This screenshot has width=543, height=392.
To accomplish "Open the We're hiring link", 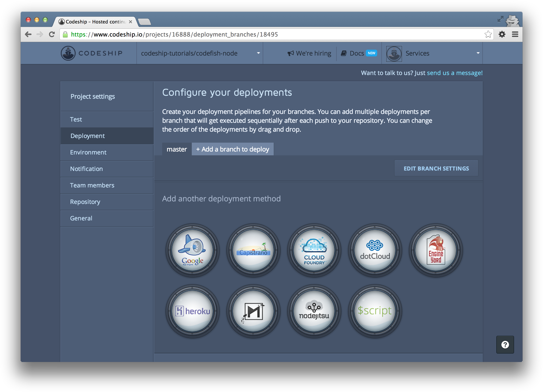I will click(x=309, y=53).
